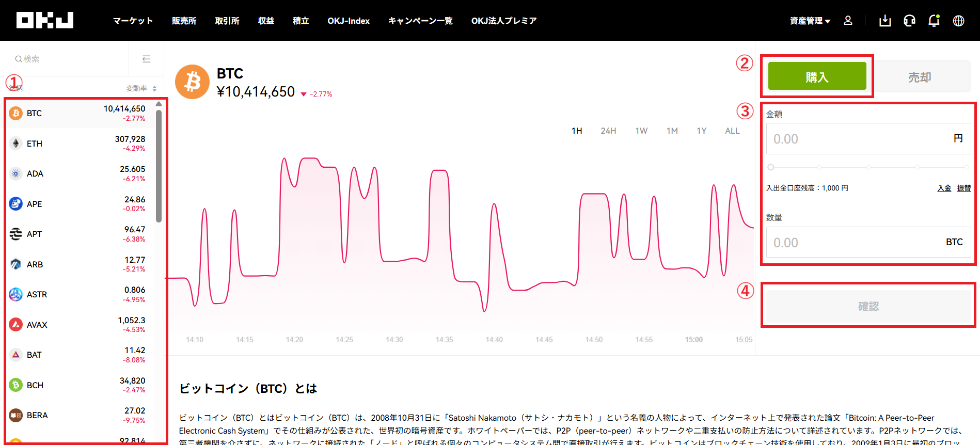Screen dimensions: 980x445
Task: Open the 取引所 menu
Action: pos(227,21)
